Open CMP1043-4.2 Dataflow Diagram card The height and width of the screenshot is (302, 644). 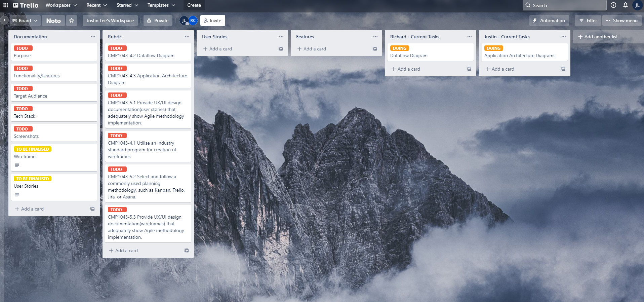point(148,52)
